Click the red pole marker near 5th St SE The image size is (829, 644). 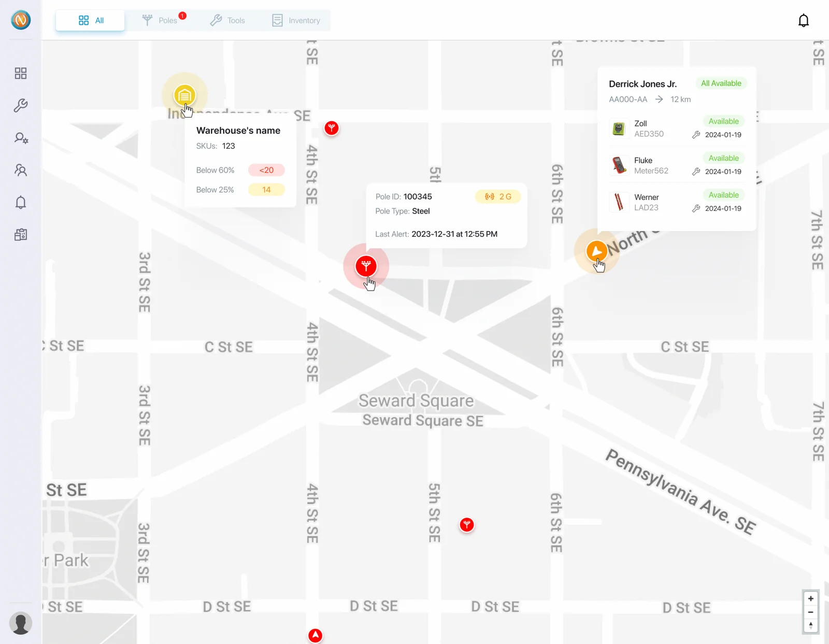(x=467, y=525)
